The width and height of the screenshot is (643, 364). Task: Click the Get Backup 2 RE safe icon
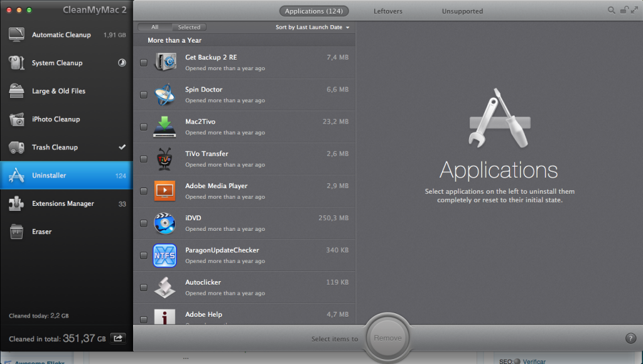(x=165, y=62)
